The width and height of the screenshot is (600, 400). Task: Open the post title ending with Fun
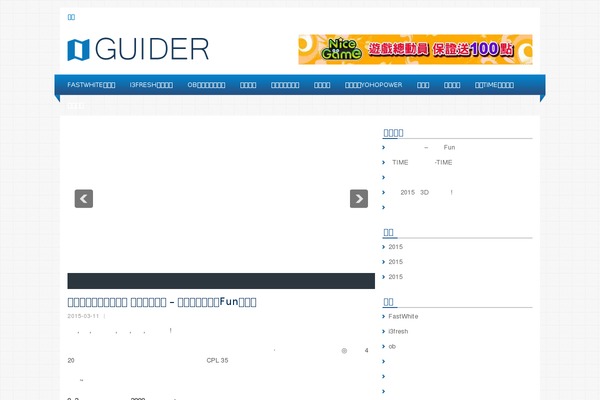tap(162, 302)
